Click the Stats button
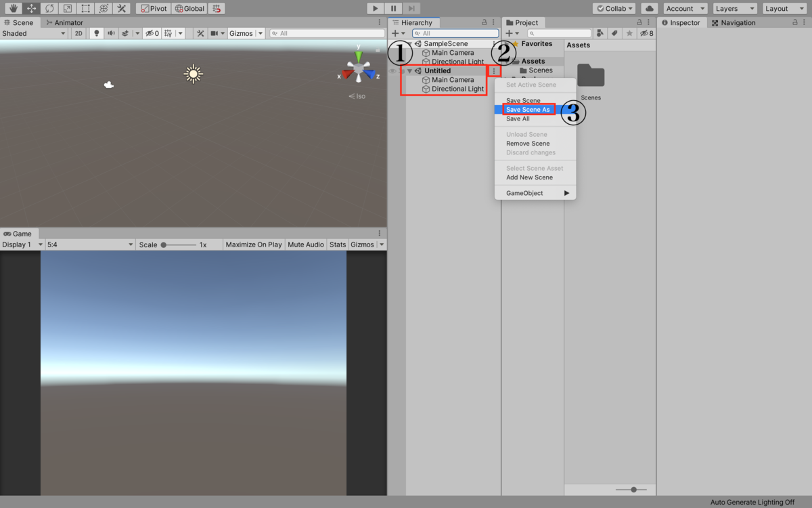This screenshot has height=508, width=812. (337, 245)
